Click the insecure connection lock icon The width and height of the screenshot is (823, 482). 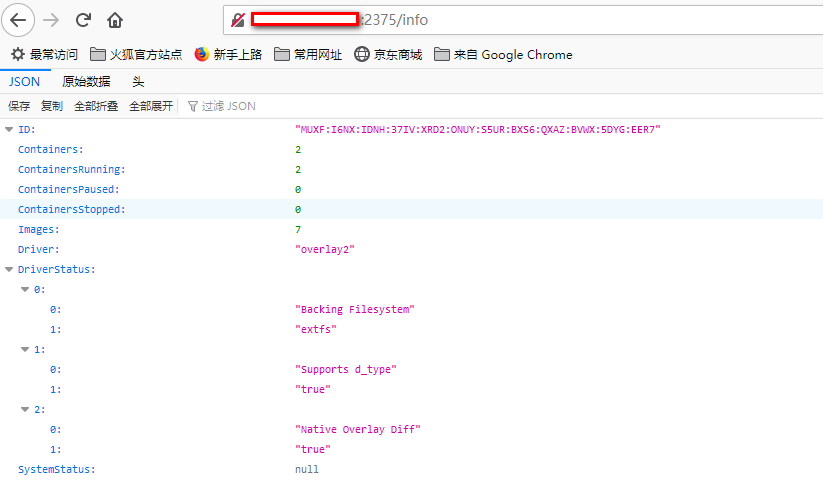pyautogui.click(x=238, y=20)
